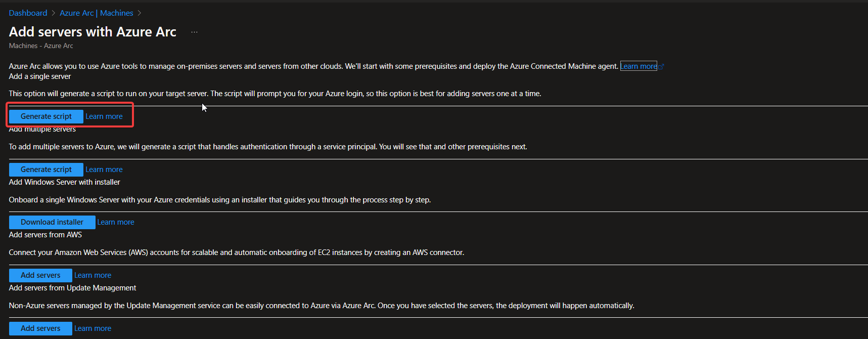Open Learn more for multiple servers script
Viewport: 868px width, 339px height.
click(x=104, y=169)
